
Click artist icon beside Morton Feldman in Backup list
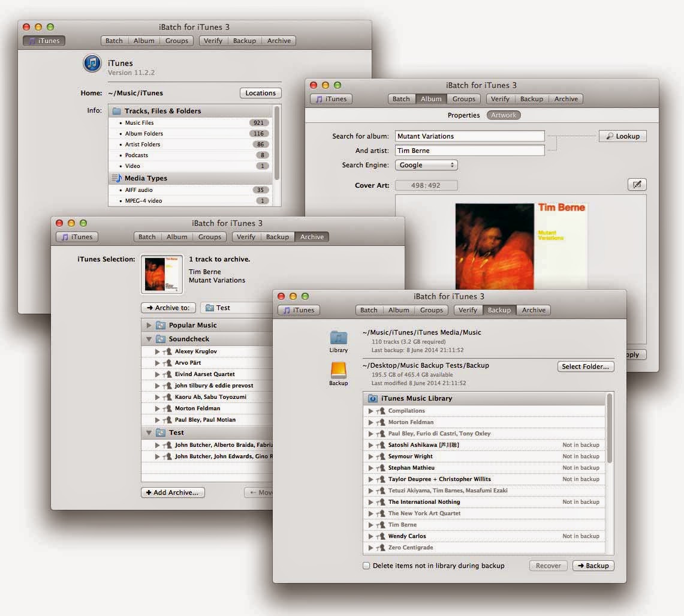[381, 422]
